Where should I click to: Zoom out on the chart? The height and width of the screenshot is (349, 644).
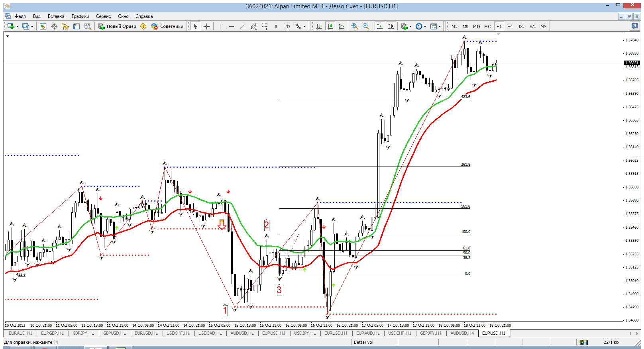[366, 26]
